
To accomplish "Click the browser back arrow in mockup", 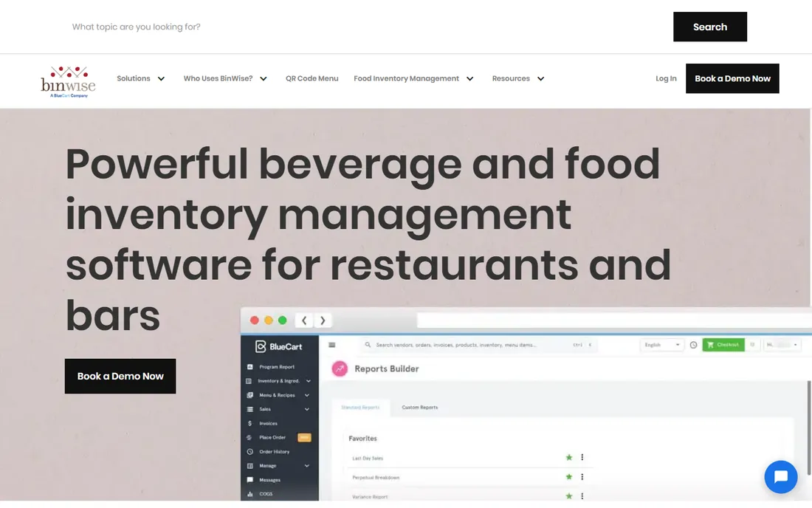I will pos(304,320).
